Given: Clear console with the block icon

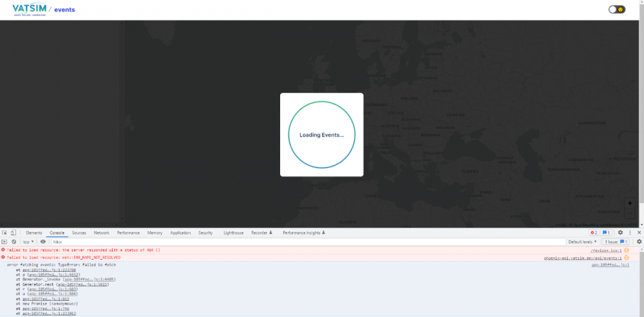Looking at the screenshot, I should pos(14,242).
